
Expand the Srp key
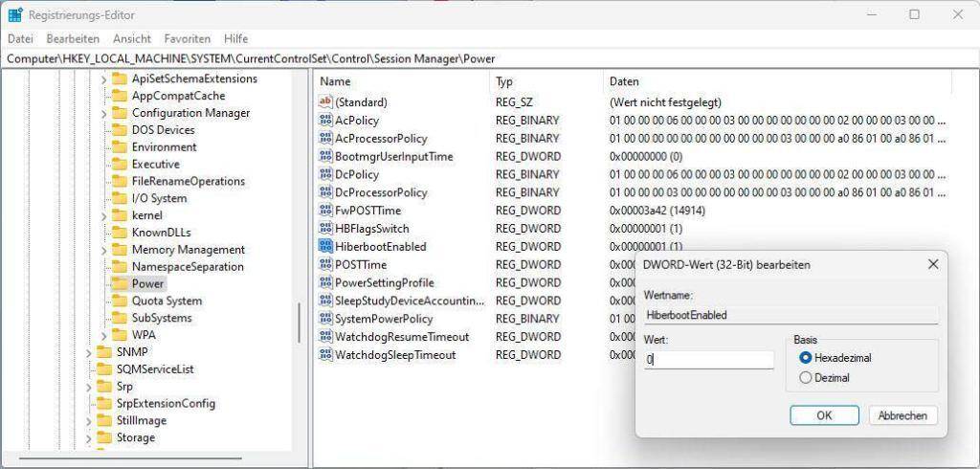tap(88, 387)
